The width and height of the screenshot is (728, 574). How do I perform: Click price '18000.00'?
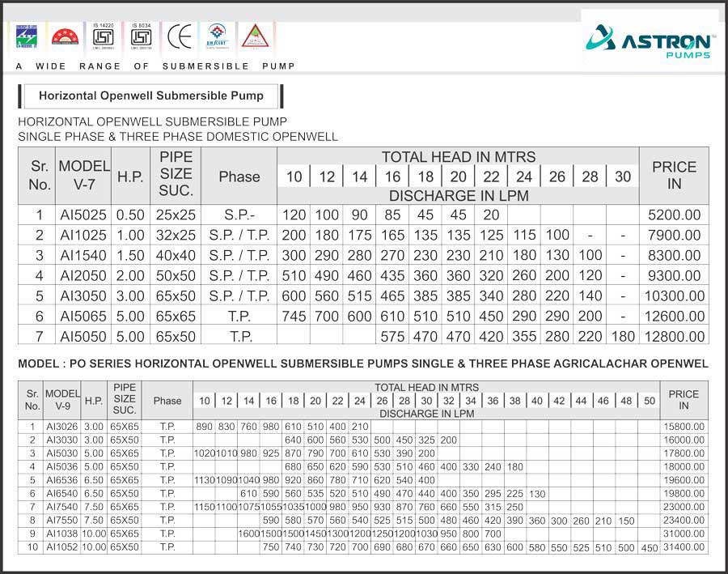tap(684, 466)
